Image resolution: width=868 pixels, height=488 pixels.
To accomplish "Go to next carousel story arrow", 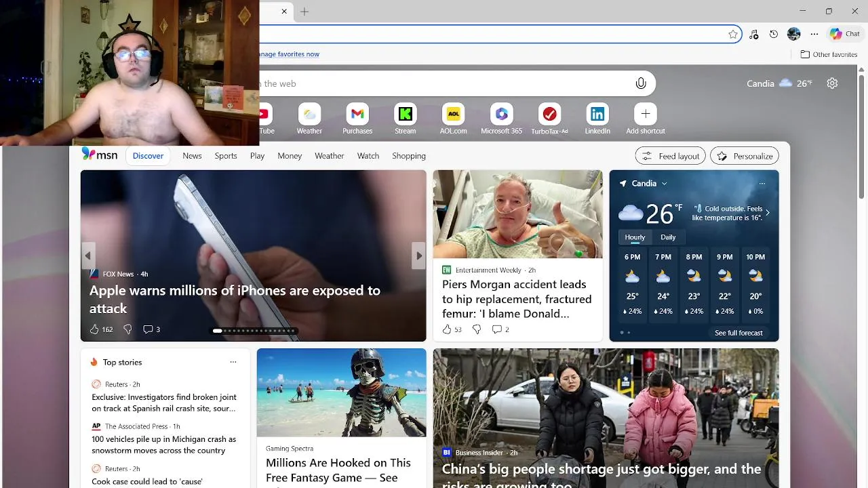I will 419,256.
